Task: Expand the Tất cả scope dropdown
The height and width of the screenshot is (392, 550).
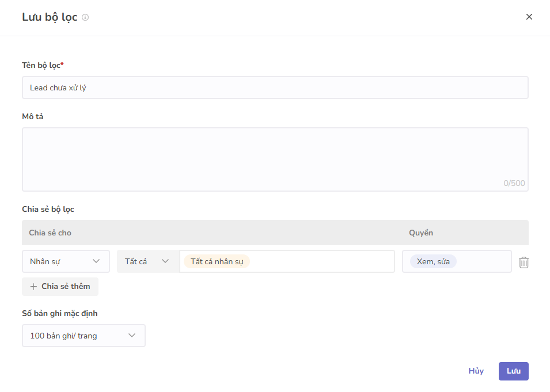Action: point(147,261)
